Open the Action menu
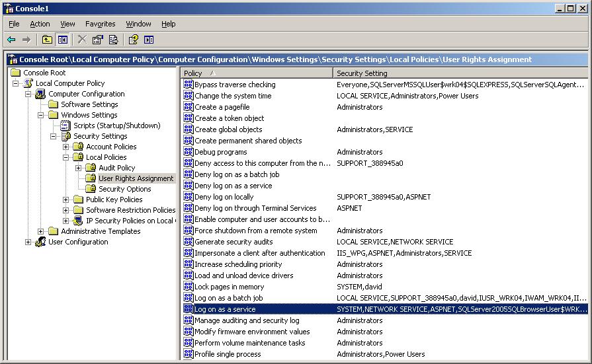The width and height of the screenshot is (592, 364). coord(40,24)
